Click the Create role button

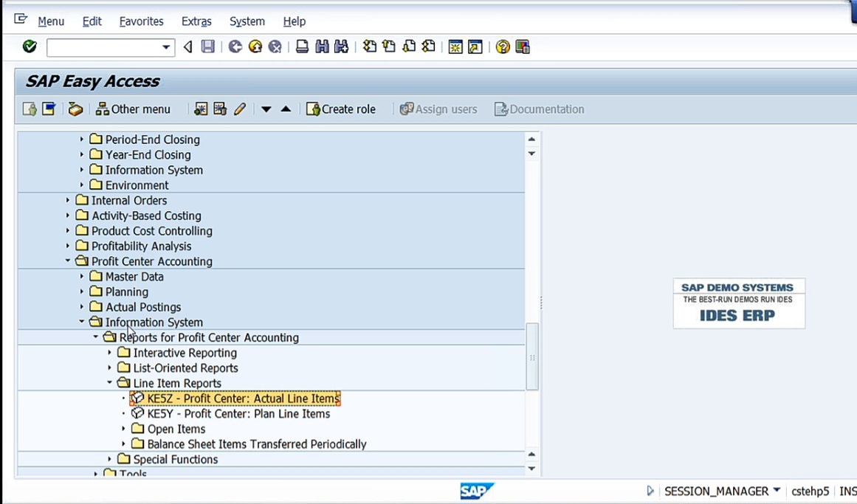[x=341, y=109]
